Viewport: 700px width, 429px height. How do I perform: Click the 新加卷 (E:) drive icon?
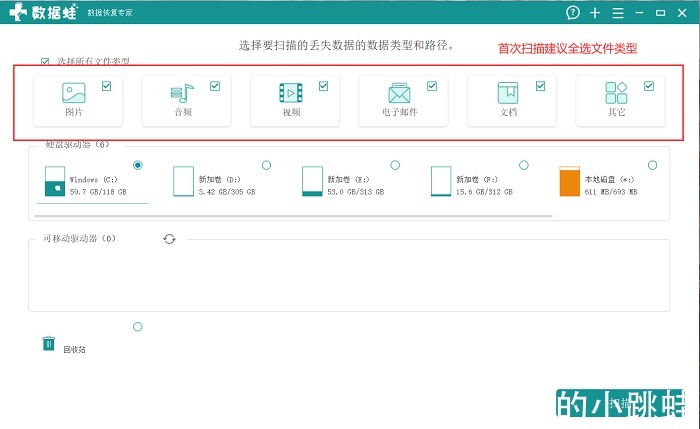pyautogui.click(x=312, y=181)
